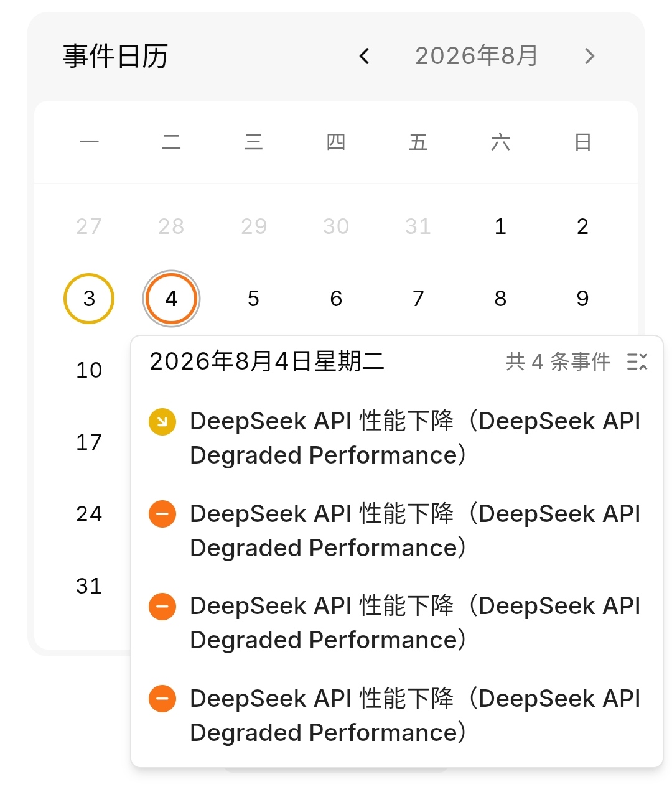Screen dimensions: 672x792
Task: Open third DeepSeek API Degraded Performance event
Action: [415, 623]
